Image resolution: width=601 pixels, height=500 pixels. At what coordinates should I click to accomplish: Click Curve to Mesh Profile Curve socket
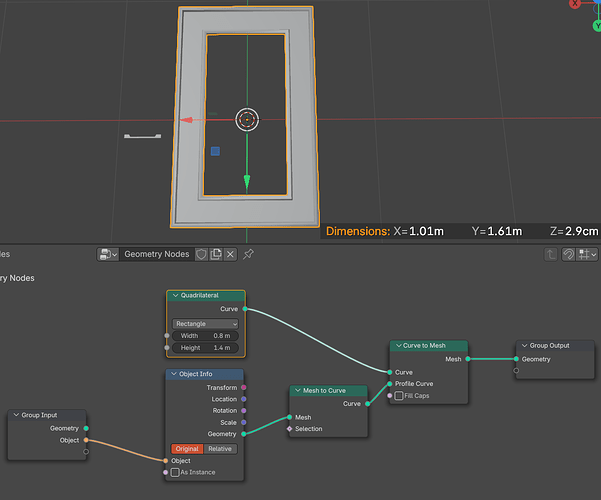(x=390, y=383)
